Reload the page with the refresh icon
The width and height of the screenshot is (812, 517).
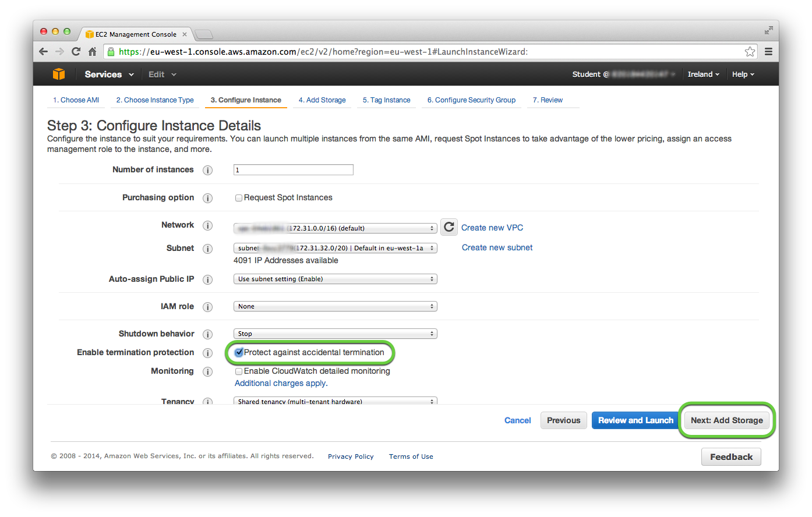coord(76,51)
